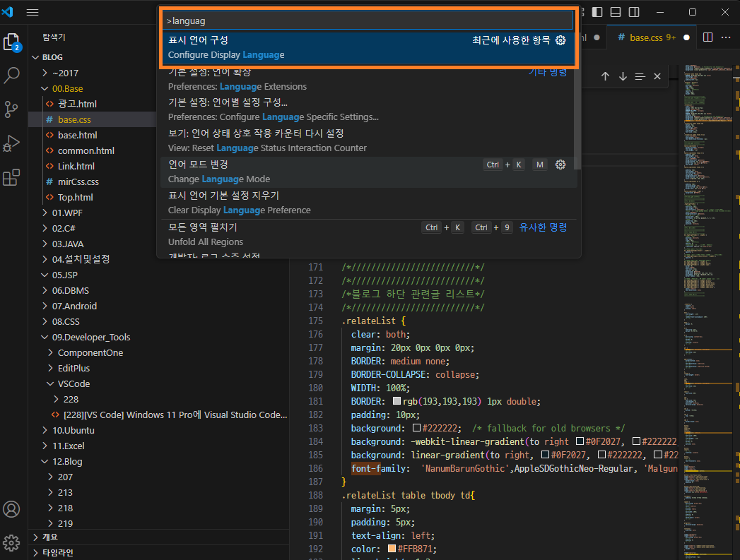The width and height of the screenshot is (740, 560).
Task: Click the gear beside Configure Display Language
Action: point(560,40)
